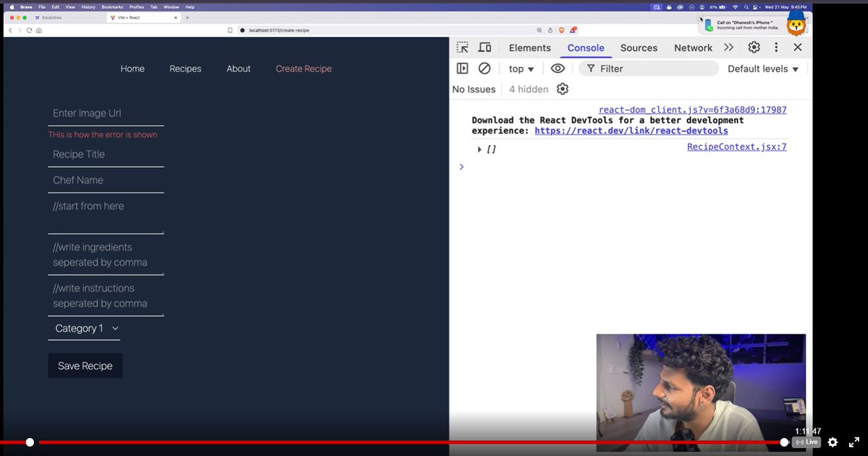Click the hidden messages settings gear
This screenshot has height=456, width=868.
point(563,89)
